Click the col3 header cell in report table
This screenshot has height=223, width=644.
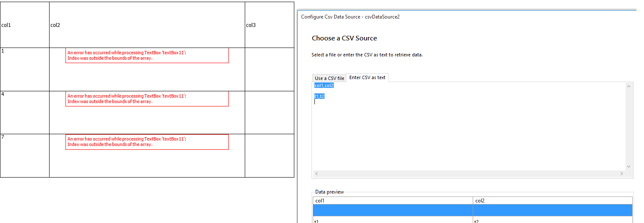(x=269, y=25)
